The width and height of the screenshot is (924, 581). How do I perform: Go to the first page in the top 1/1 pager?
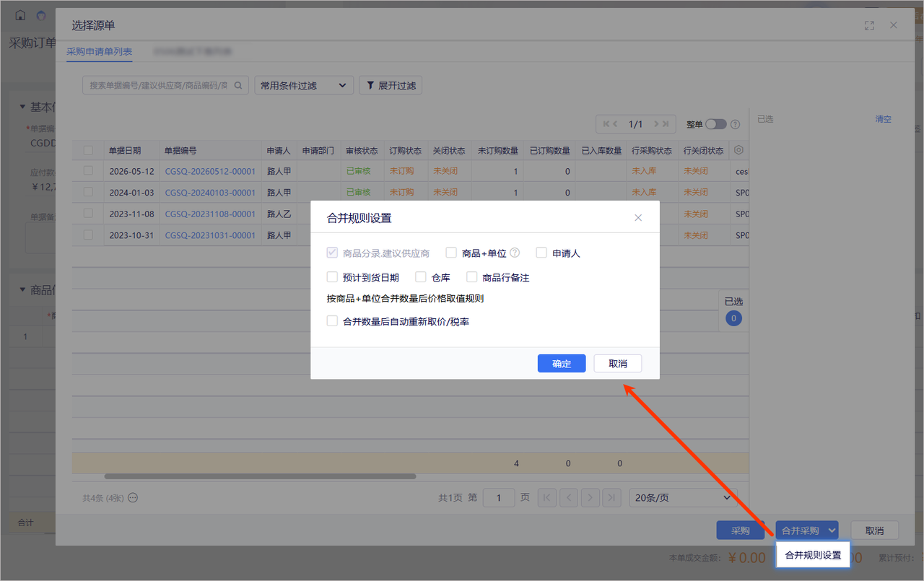point(606,124)
